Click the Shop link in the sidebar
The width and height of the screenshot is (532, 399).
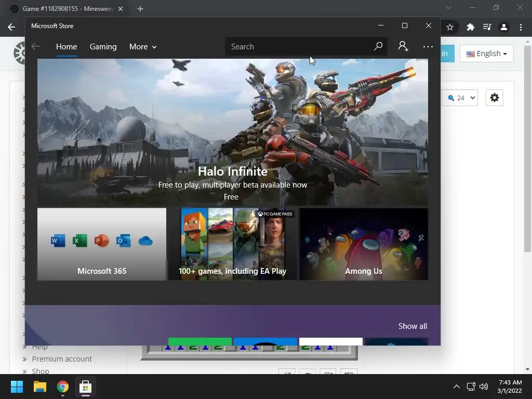[41, 371]
